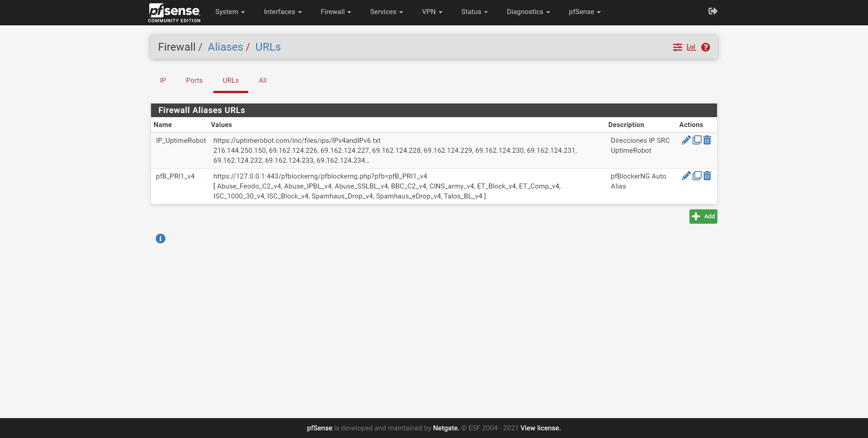Viewport: 868px width, 438px height.
Task: Delete the IP_UptimeRobot alias
Action: click(x=707, y=140)
